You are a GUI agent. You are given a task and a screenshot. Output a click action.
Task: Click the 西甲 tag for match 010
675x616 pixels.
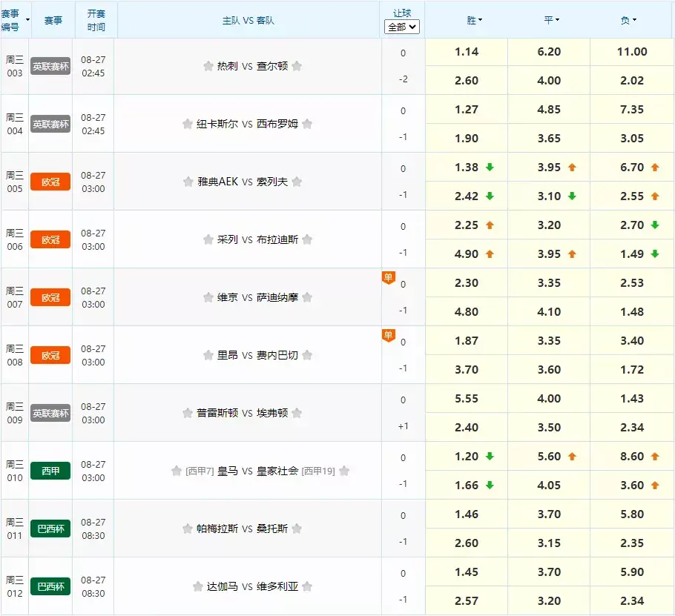pyautogui.click(x=50, y=471)
